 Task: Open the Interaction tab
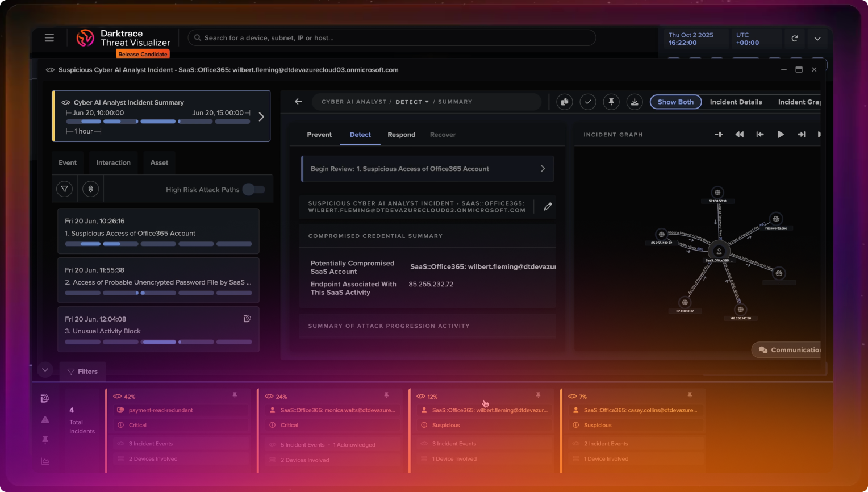pos(113,162)
